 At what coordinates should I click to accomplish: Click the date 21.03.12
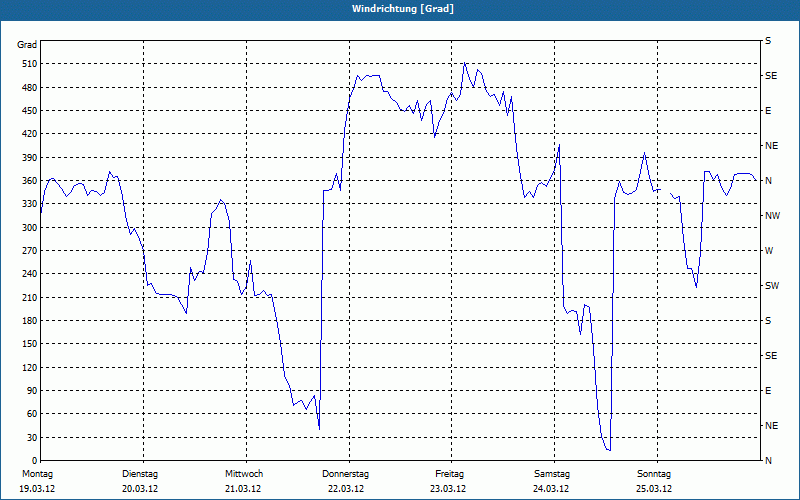tap(243, 489)
